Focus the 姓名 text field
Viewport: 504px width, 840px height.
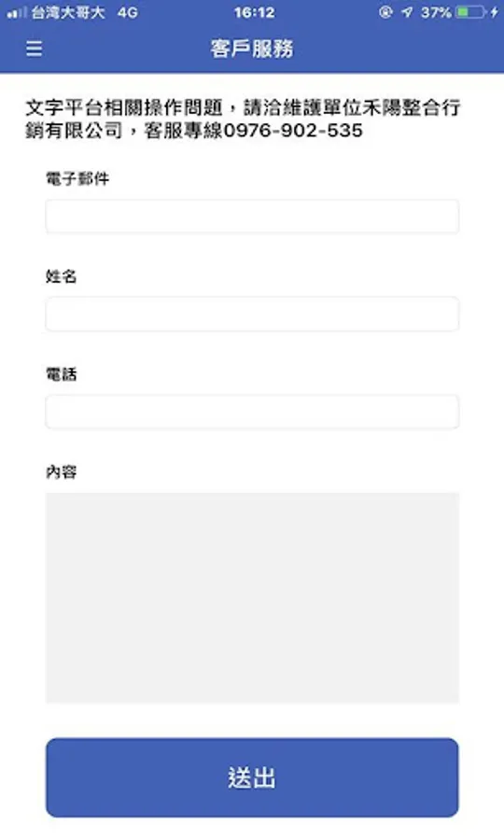point(252,314)
